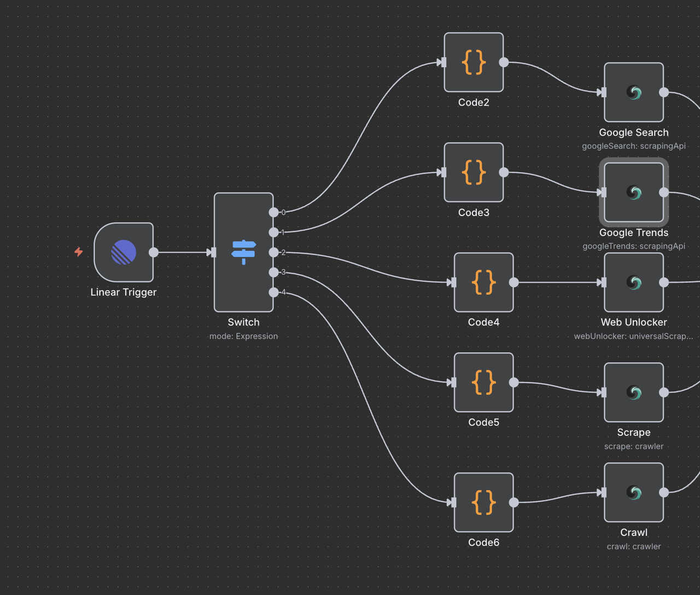700x595 pixels.
Task: Select the Linear Trigger node icon
Action: tap(124, 253)
